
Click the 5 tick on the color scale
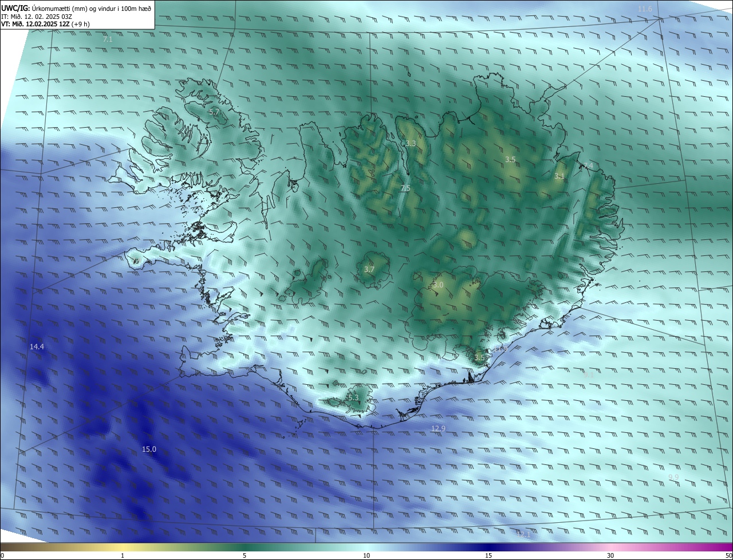click(245, 555)
